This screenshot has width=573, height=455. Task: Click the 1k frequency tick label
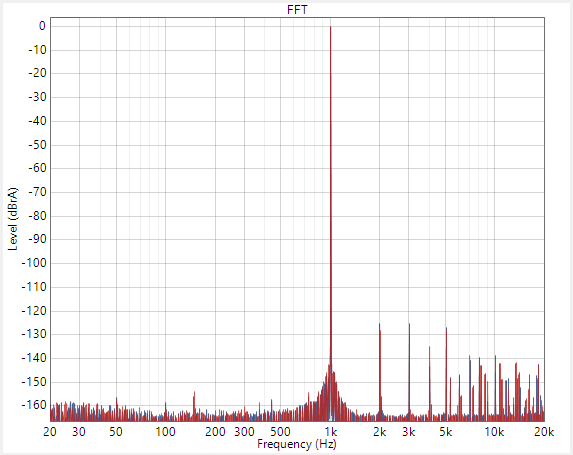point(331,432)
